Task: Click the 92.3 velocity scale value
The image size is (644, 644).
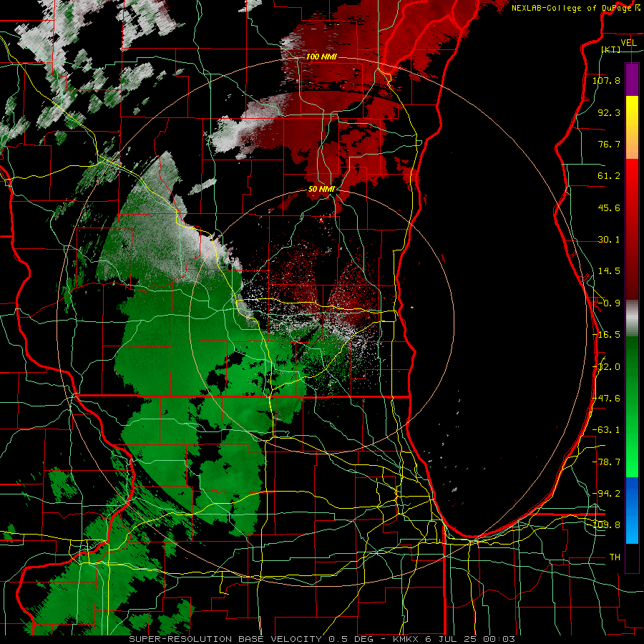Action: click(609, 112)
